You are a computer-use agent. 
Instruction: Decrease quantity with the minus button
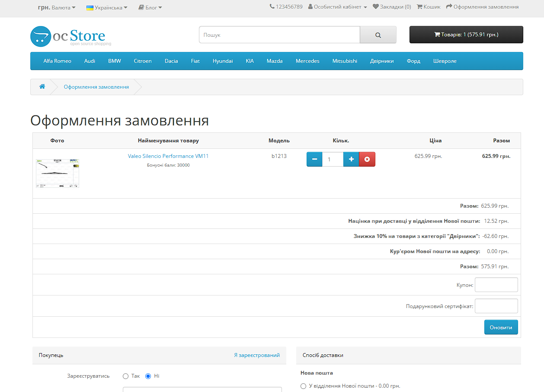[314, 159]
